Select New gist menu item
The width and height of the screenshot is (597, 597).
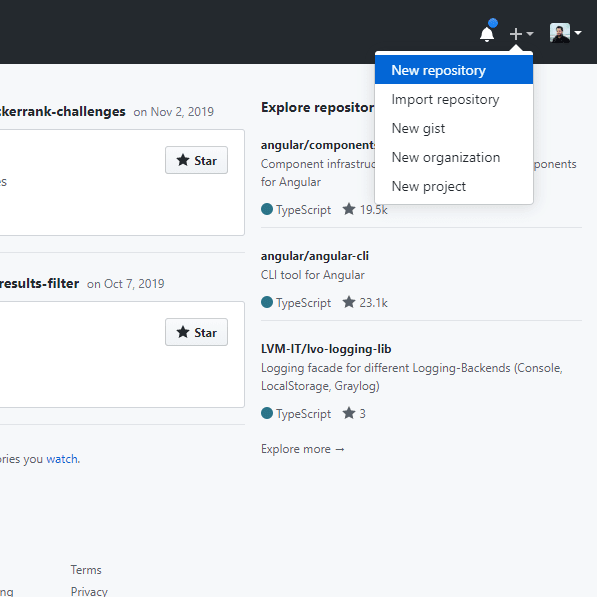[x=454, y=128]
